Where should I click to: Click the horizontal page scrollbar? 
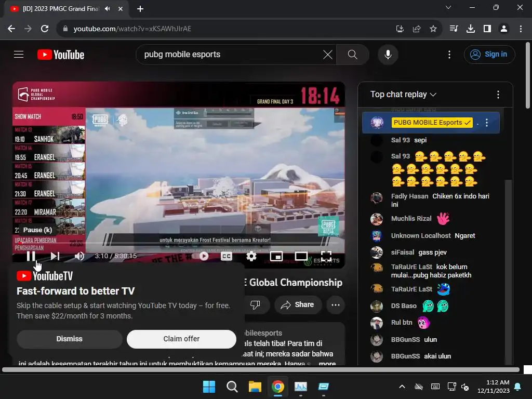pos(261,369)
